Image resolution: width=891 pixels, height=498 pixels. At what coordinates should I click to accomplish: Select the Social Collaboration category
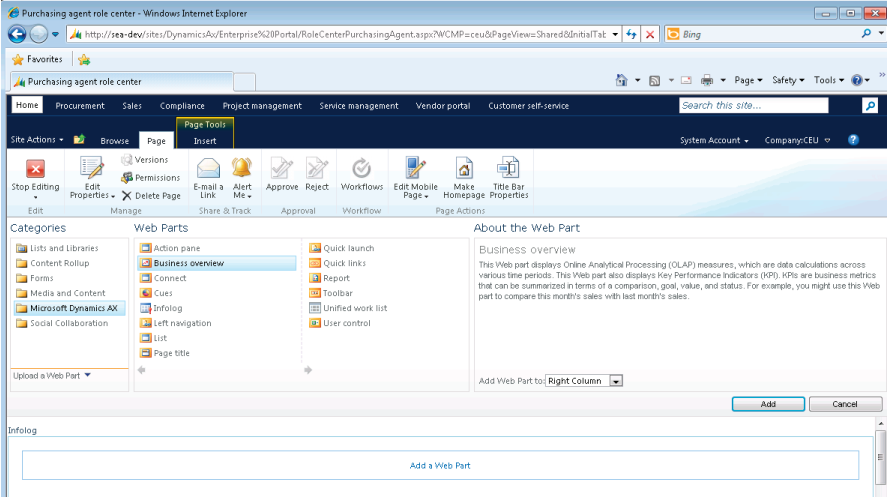[x=62, y=323]
